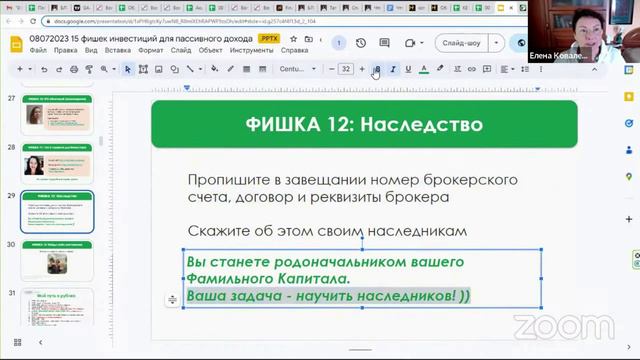Switch to grid view of slides
The image size is (640, 360).
[x=18, y=342]
